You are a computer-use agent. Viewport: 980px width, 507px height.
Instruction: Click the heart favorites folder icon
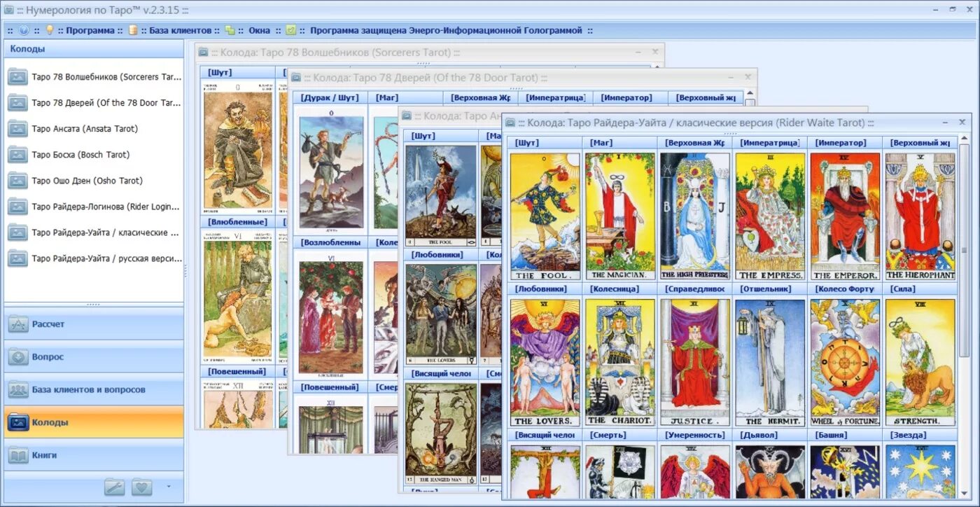click(142, 487)
